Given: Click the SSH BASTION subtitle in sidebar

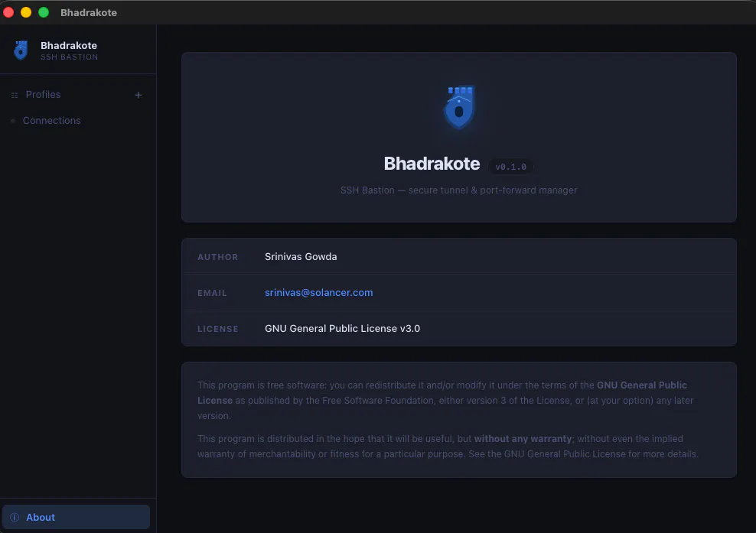Looking at the screenshot, I should pos(70,57).
